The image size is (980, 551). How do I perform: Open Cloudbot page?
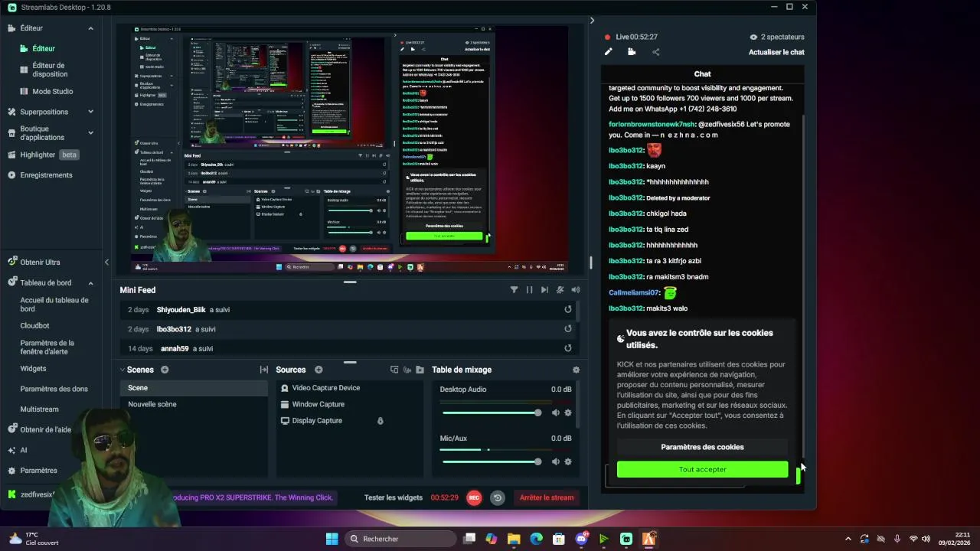(x=34, y=325)
